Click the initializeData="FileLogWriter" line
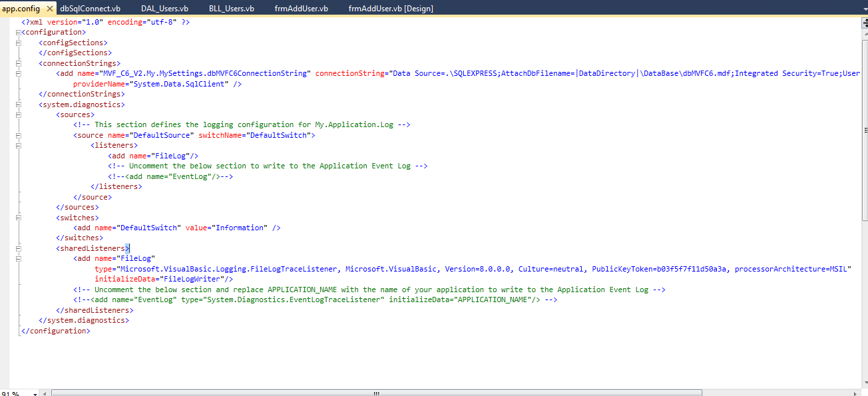The width and height of the screenshot is (868, 396). (x=164, y=280)
